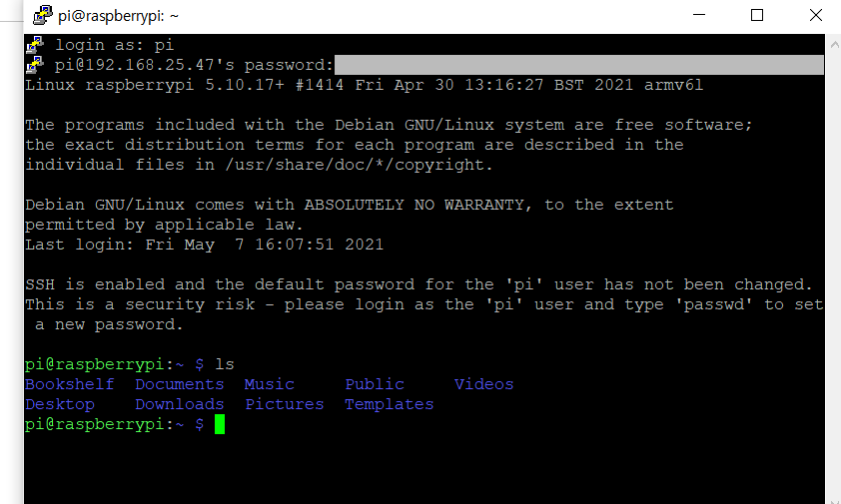Click the 'permitted by applicable law.' line
Screen dimensions: 841x504
(x=164, y=225)
